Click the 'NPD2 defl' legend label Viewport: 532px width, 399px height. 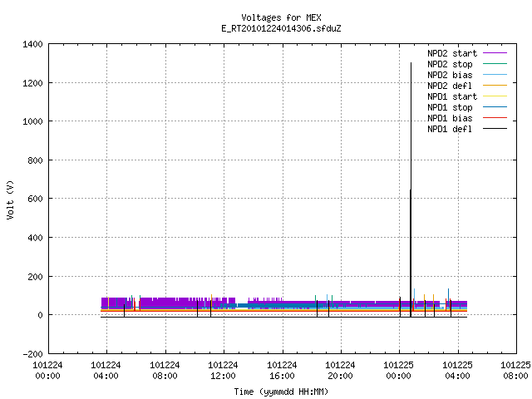click(450, 86)
